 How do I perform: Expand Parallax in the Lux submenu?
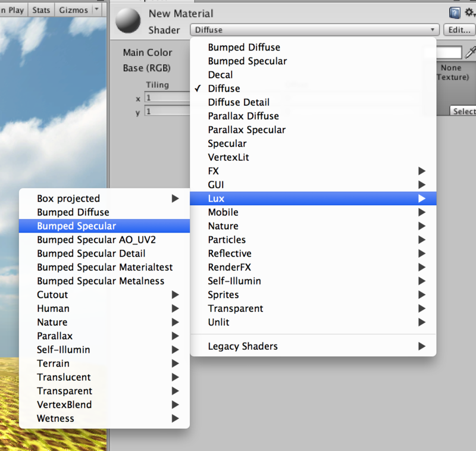point(104,336)
